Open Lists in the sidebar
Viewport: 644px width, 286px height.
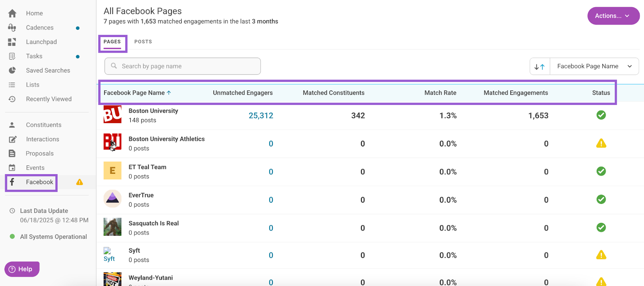click(x=33, y=85)
